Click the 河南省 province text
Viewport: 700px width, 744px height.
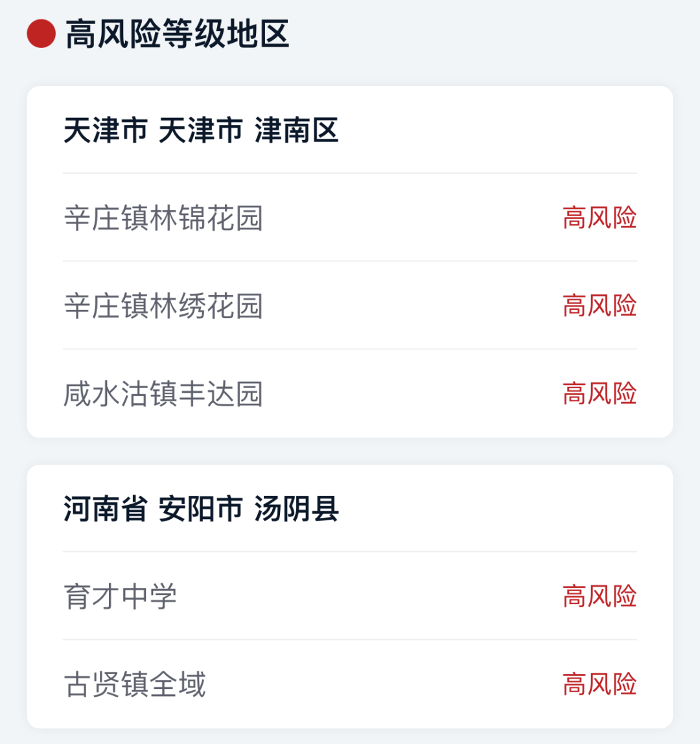[x=106, y=509]
